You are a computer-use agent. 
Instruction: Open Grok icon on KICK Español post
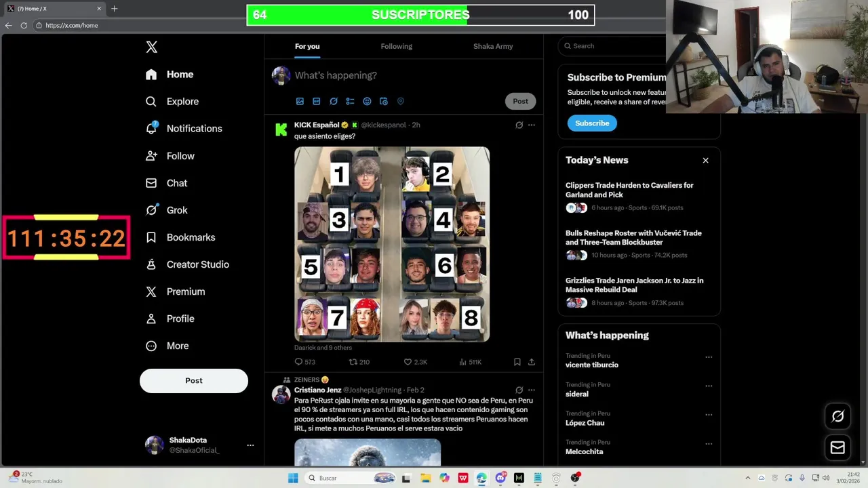[x=519, y=125]
